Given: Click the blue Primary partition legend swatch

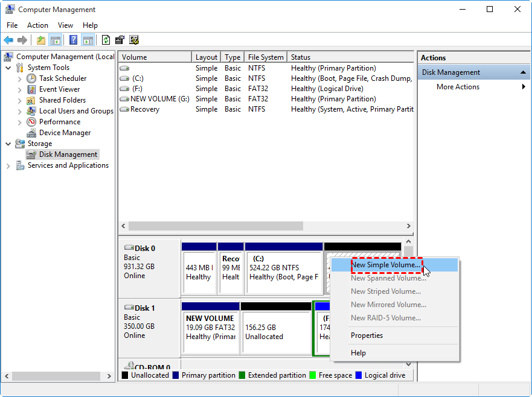Looking at the screenshot, I should tap(176, 375).
